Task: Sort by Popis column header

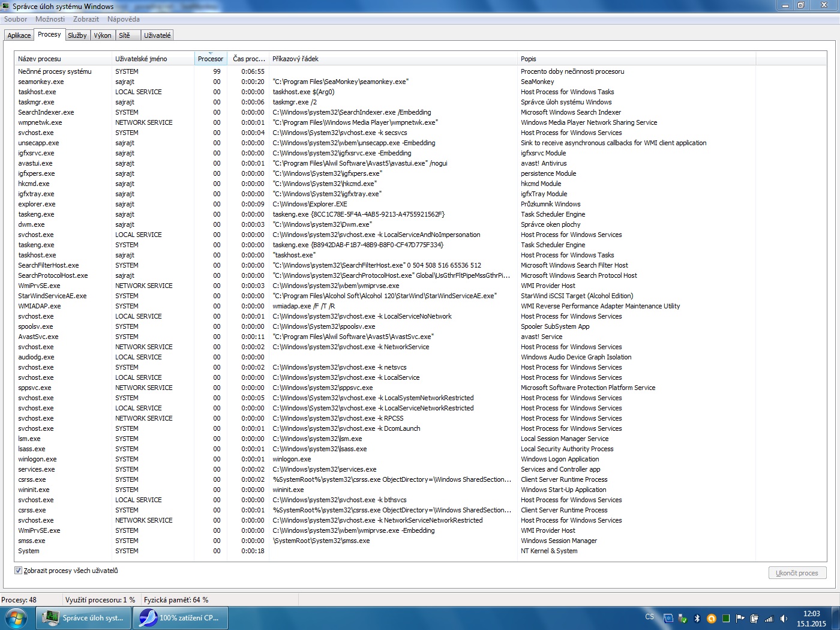Action: coord(636,59)
